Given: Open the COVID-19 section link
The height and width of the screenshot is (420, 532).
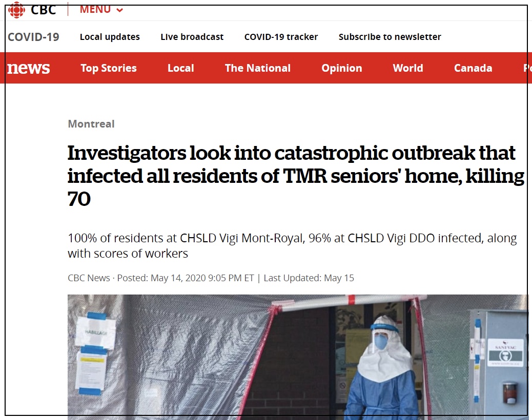Looking at the screenshot, I should pyautogui.click(x=33, y=37).
